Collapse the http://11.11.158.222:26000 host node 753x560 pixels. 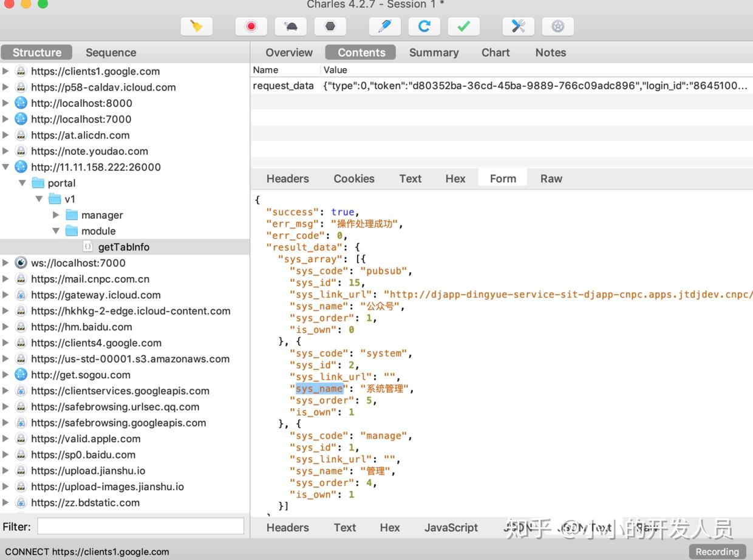[x=6, y=167]
